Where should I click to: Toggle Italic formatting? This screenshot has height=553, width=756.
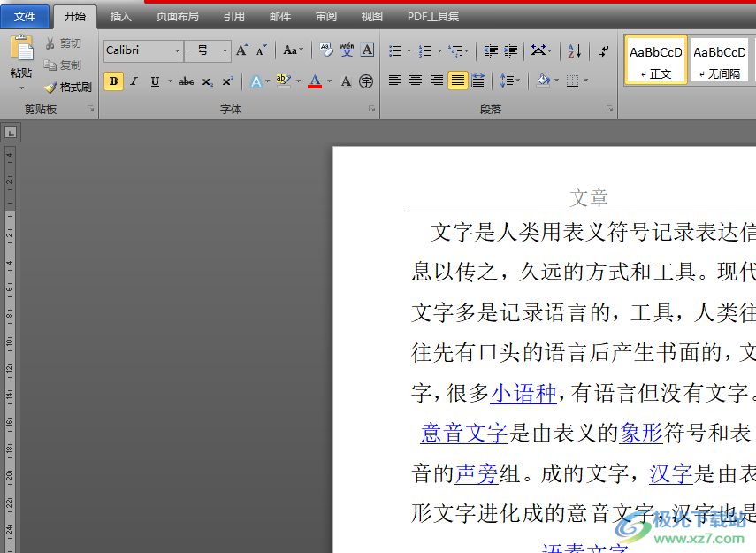[134, 81]
